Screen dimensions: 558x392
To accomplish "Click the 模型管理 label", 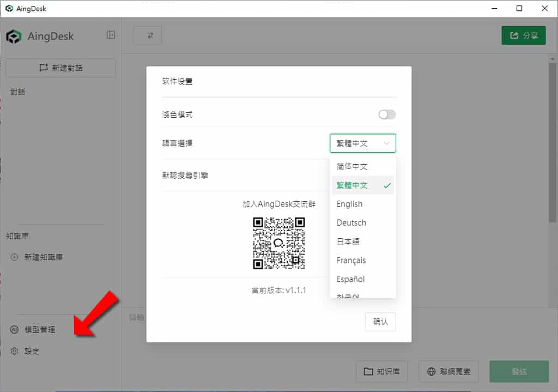I will click(40, 329).
